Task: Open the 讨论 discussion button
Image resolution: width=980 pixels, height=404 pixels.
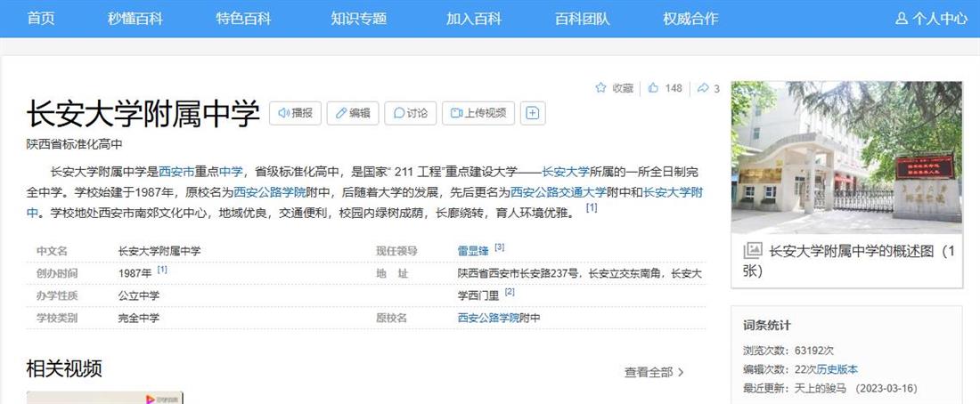Action: pos(410,113)
